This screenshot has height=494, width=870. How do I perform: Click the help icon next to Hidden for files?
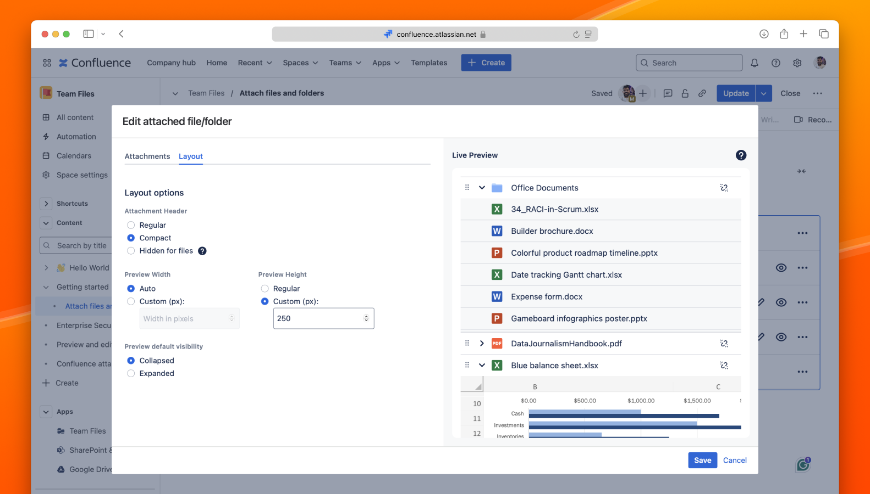point(202,251)
